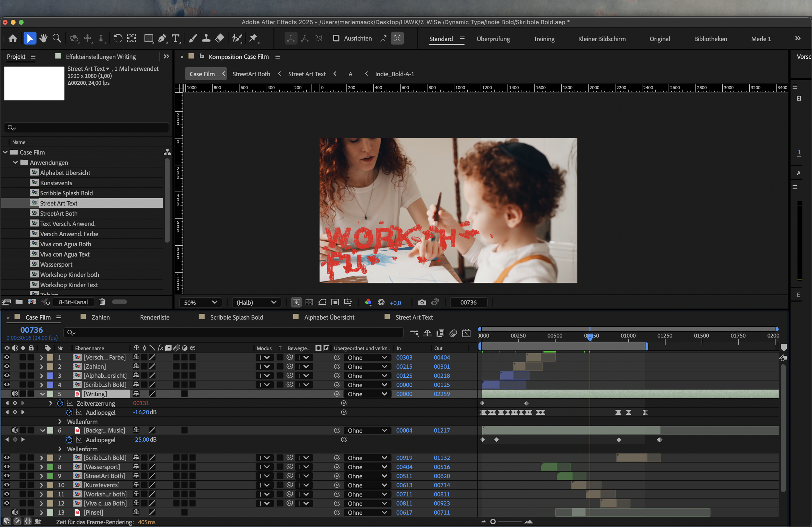Select the Eraser tool

(220, 39)
